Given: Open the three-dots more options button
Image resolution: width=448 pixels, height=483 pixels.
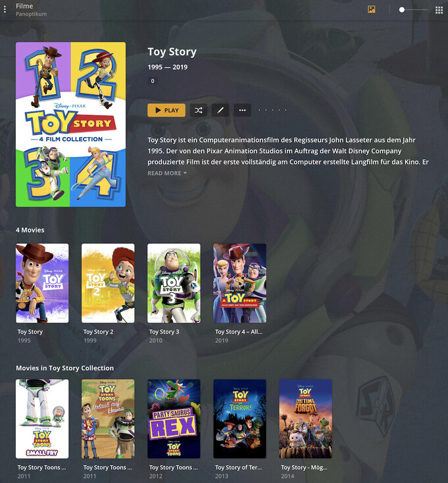Looking at the screenshot, I should tap(242, 111).
